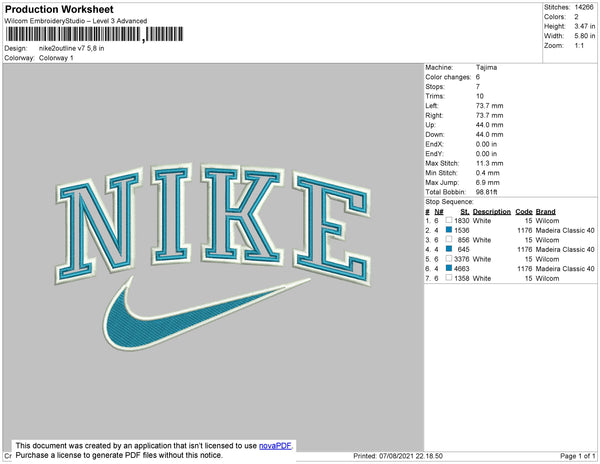Viewport: 600px width, 464px height.
Task: Click the Stop Sequence label
Action: click(449, 202)
